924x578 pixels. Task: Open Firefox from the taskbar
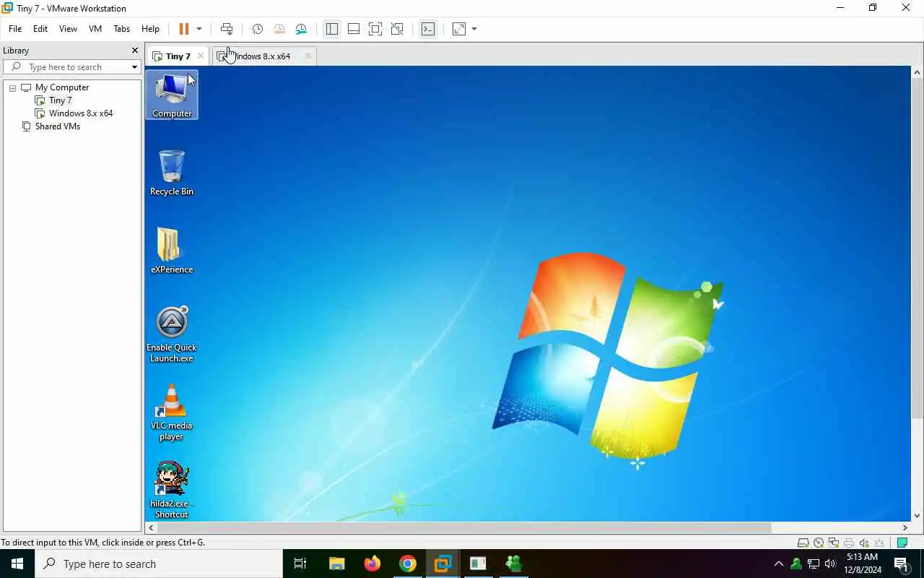pyautogui.click(x=372, y=564)
